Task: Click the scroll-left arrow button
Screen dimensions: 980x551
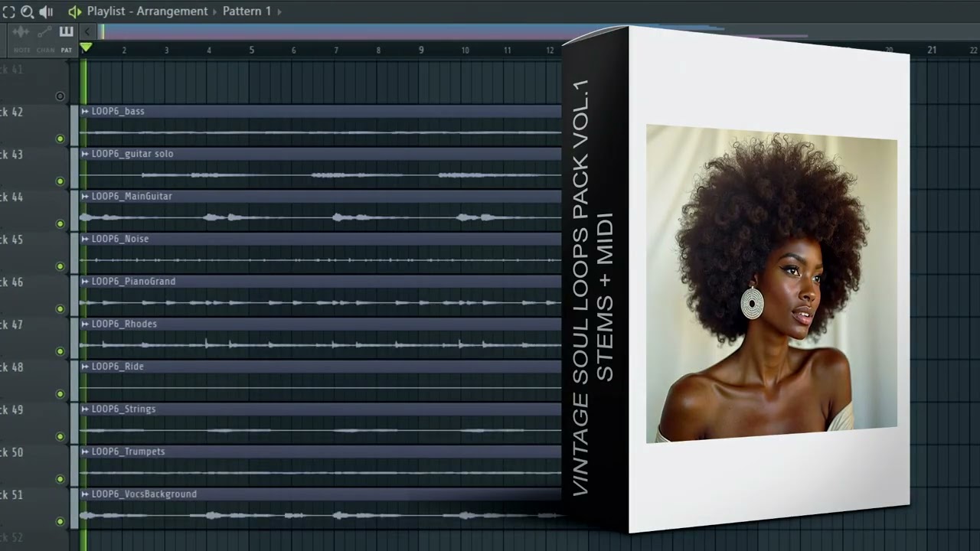Action: click(x=87, y=31)
